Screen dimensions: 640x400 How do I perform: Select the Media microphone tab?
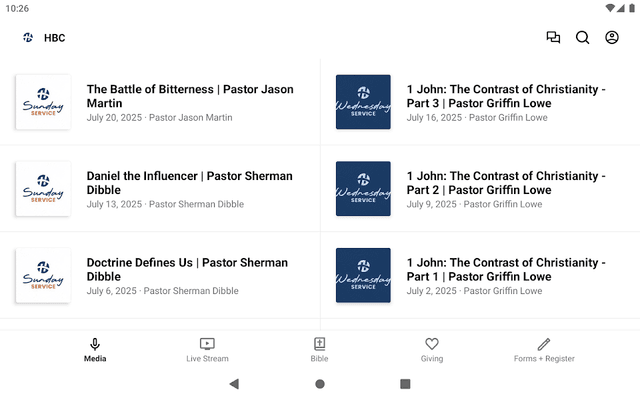coord(95,350)
